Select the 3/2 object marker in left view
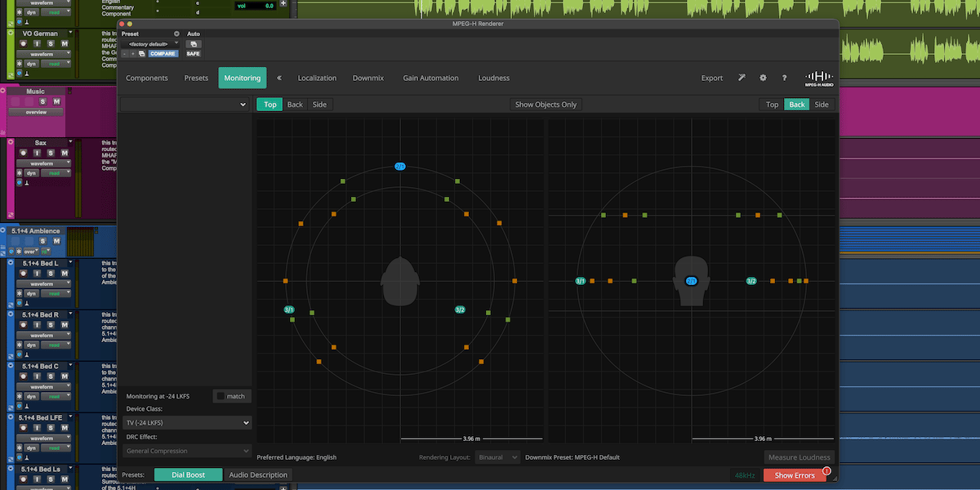Viewport: 980px width, 490px height. (x=460, y=310)
